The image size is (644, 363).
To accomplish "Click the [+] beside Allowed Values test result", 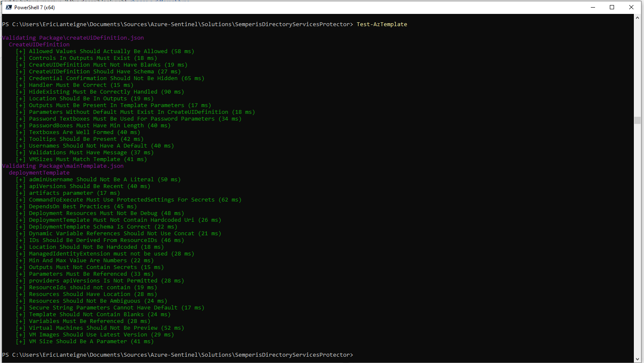I will pyautogui.click(x=20, y=51).
